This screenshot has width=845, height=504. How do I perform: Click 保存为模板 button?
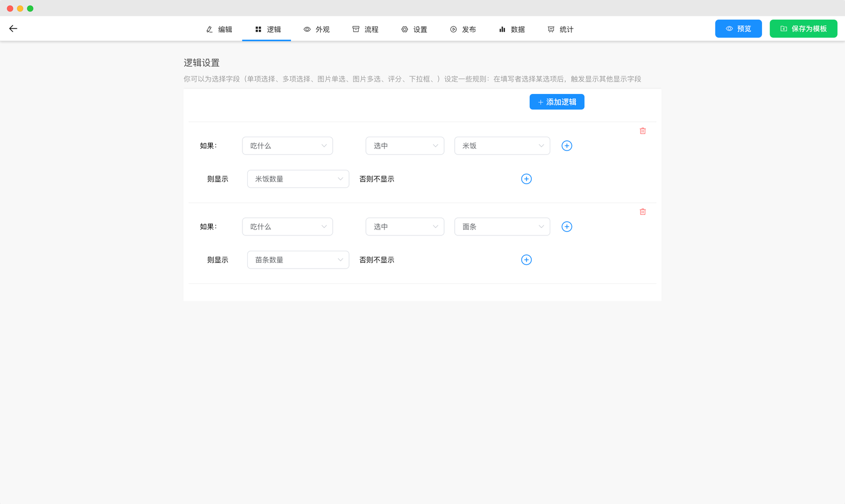[803, 28]
